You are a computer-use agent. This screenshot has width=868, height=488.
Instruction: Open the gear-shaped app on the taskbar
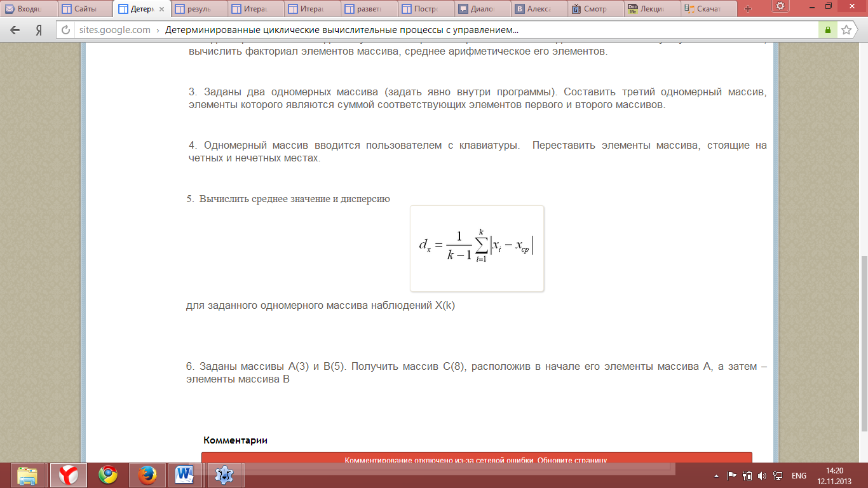click(x=226, y=475)
